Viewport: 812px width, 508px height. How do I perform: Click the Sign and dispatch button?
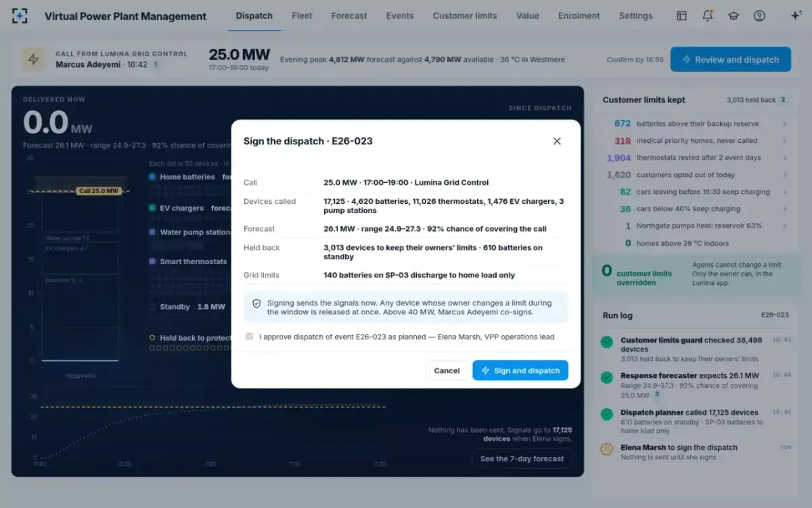pyautogui.click(x=520, y=371)
